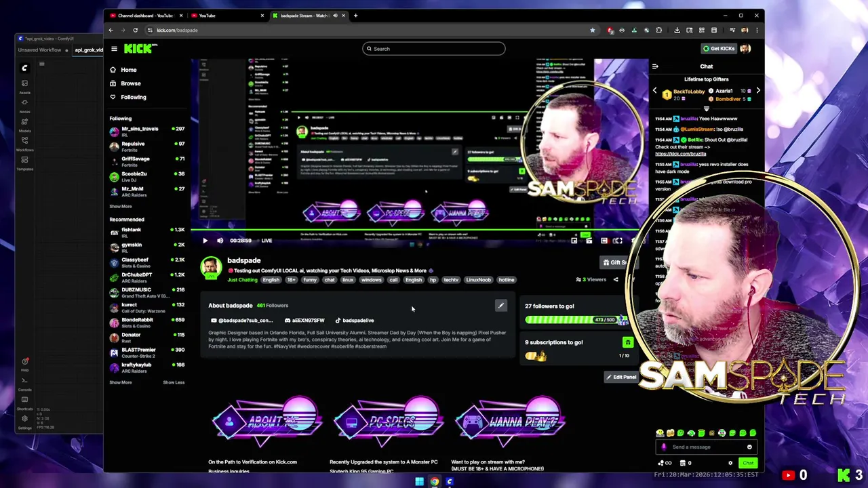Open the ABOUT ME panel banner
Image resolution: width=868 pixels, height=488 pixels.
267,421
